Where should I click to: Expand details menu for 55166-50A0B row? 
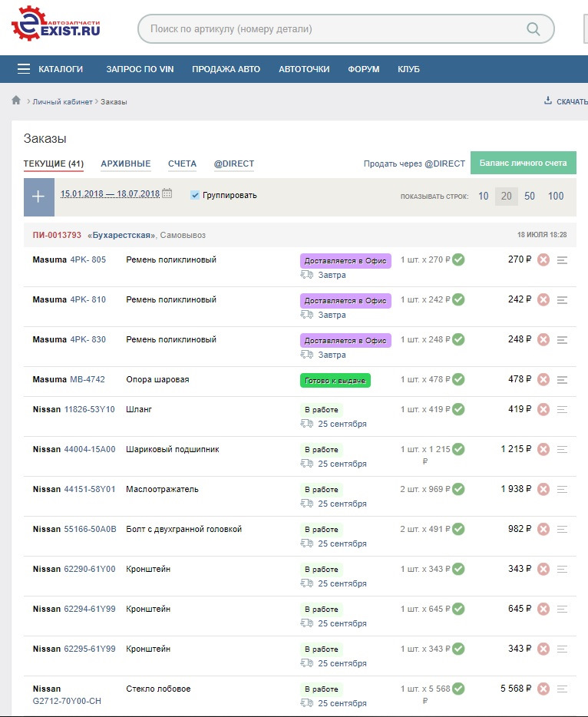point(562,529)
